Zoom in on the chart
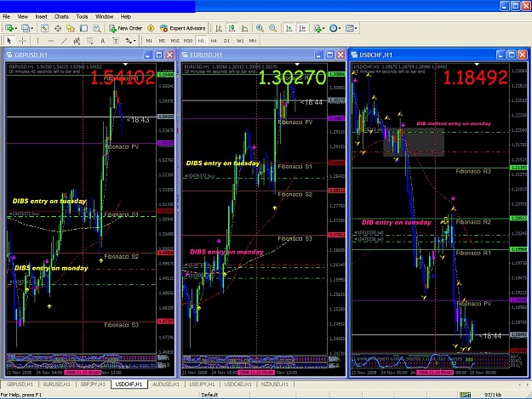 260,28
